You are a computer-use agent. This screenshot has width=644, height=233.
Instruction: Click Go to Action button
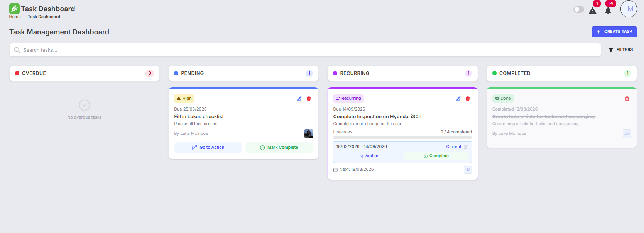pos(208,148)
